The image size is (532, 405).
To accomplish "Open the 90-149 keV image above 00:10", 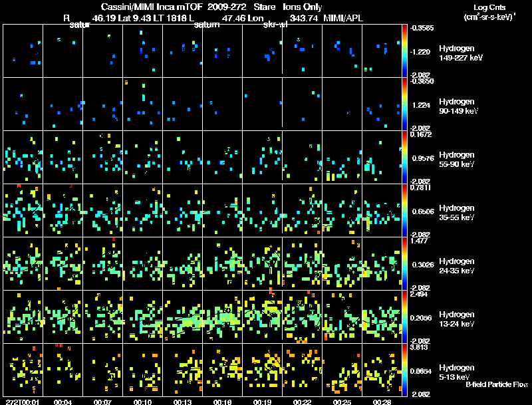I will coord(142,104).
